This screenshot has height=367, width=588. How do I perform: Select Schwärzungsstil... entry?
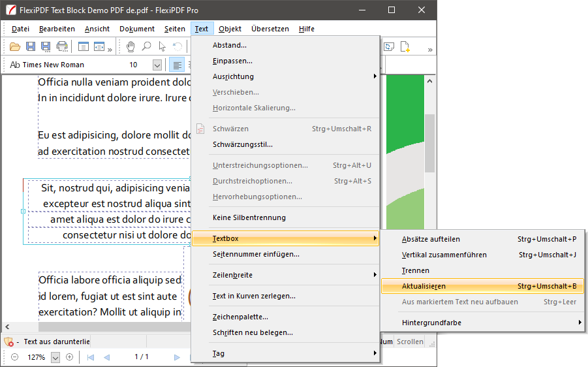pos(285,144)
